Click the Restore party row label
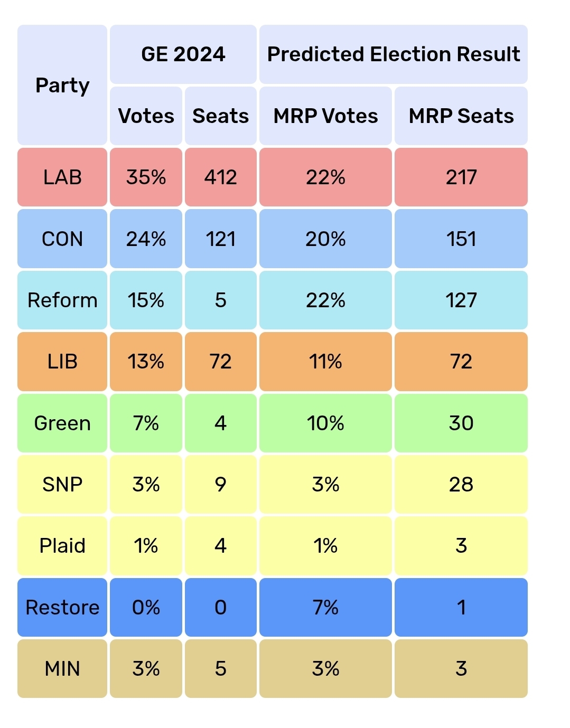Viewport: 570px width, 728px height. (x=62, y=607)
